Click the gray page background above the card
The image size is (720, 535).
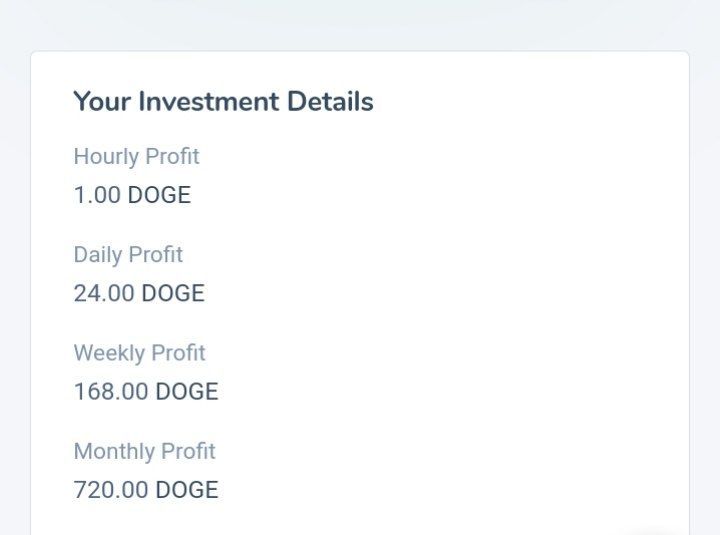[x=360, y=24]
